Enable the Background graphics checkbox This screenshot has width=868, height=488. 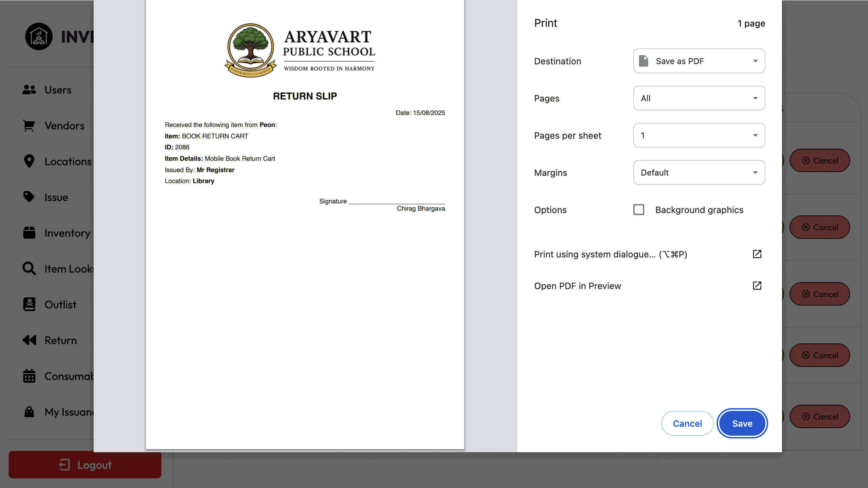point(639,210)
